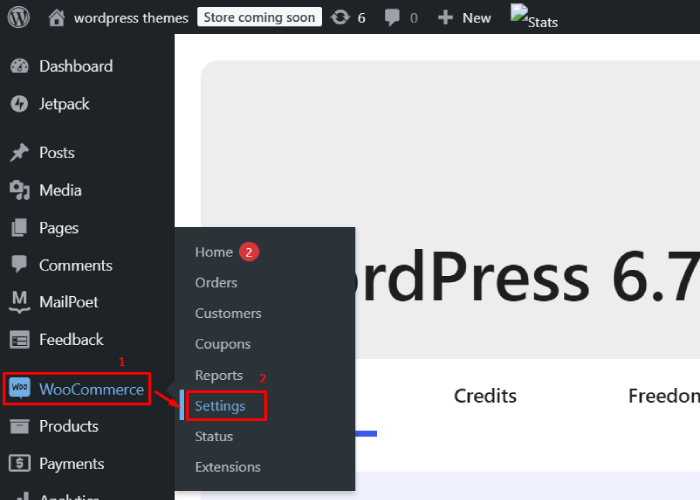Switch to the Credits tab
Image resolution: width=700 pixels, height=500 pixels.
tap(485, 396)
